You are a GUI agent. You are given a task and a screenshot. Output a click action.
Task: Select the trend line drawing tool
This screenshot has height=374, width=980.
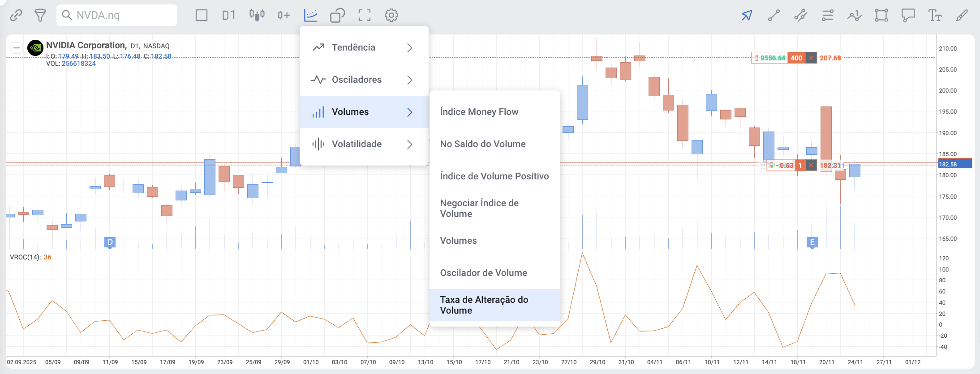coord(774,15)
